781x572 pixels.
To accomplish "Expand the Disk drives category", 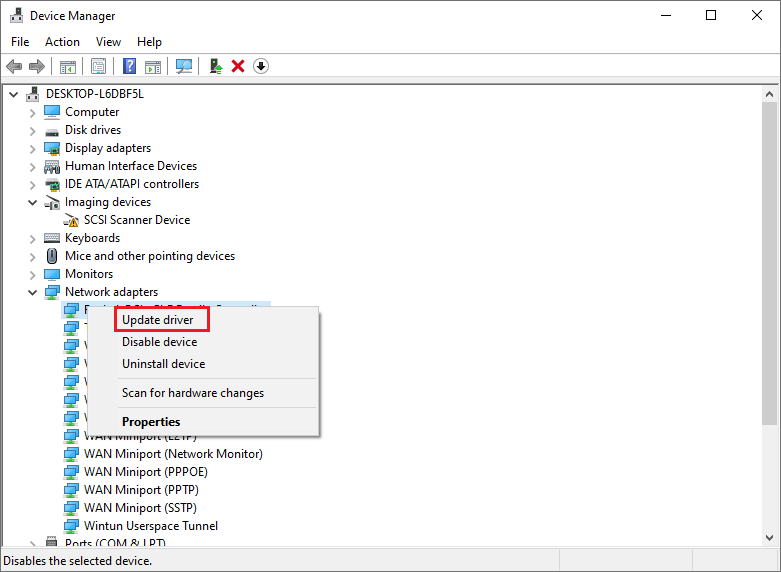I will (x=33, y=130).
